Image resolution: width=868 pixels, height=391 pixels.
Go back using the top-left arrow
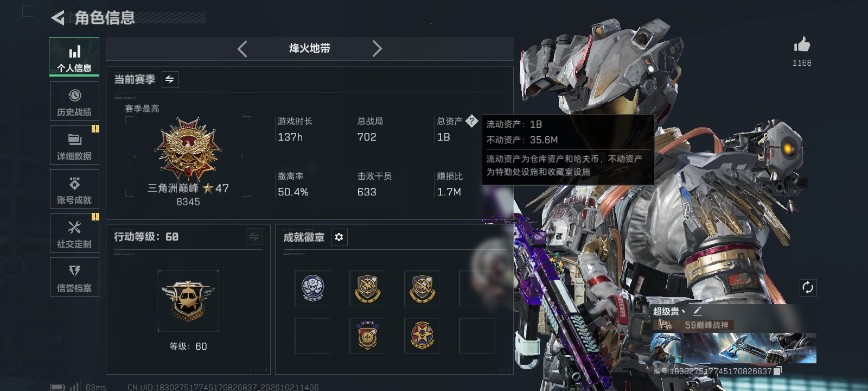pos(58,18)
